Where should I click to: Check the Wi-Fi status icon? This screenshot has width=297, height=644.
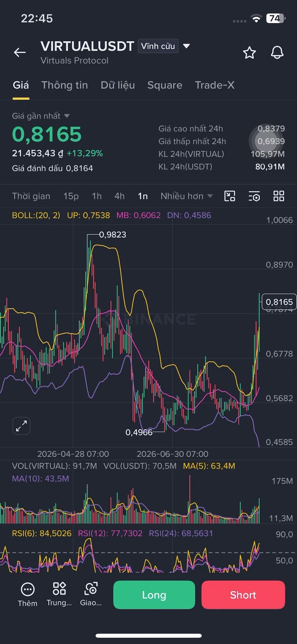pos(256,19)
